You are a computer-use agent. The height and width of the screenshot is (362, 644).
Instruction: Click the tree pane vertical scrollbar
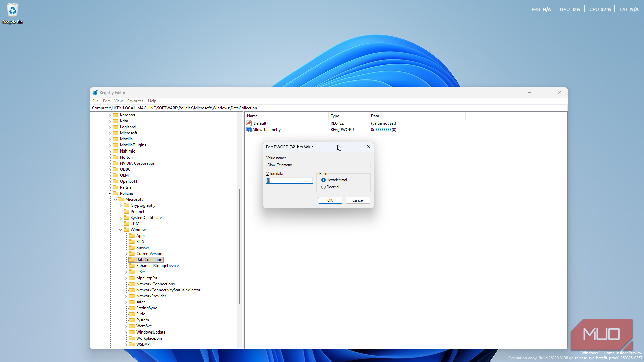tap(239, 246)
